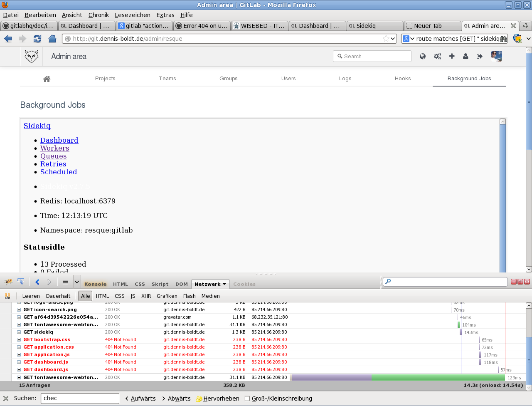Toggle Dauerhaft persist option

(x=58, y=296)
